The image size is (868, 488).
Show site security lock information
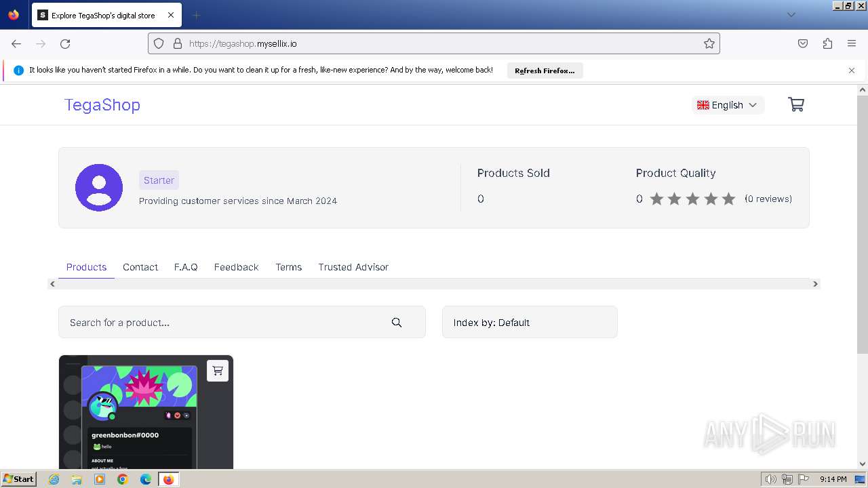coord(178,43)
